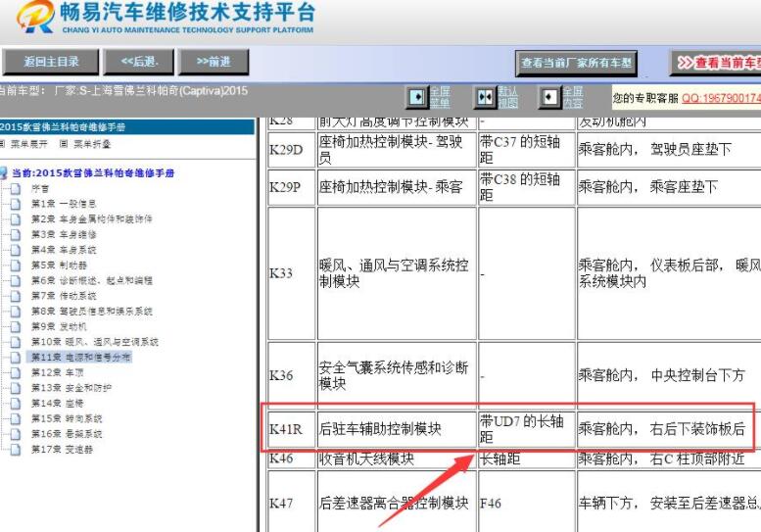Click root node 当前:2015款雪佛兰科帕奇维修手册
This screenshot has width=761, height=532.
93,173
